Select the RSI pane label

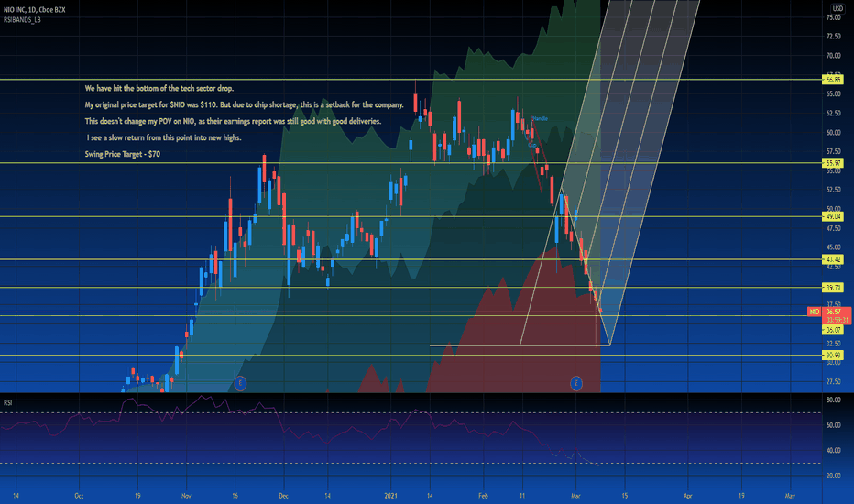pyautogui.click(x=7, y=402)
